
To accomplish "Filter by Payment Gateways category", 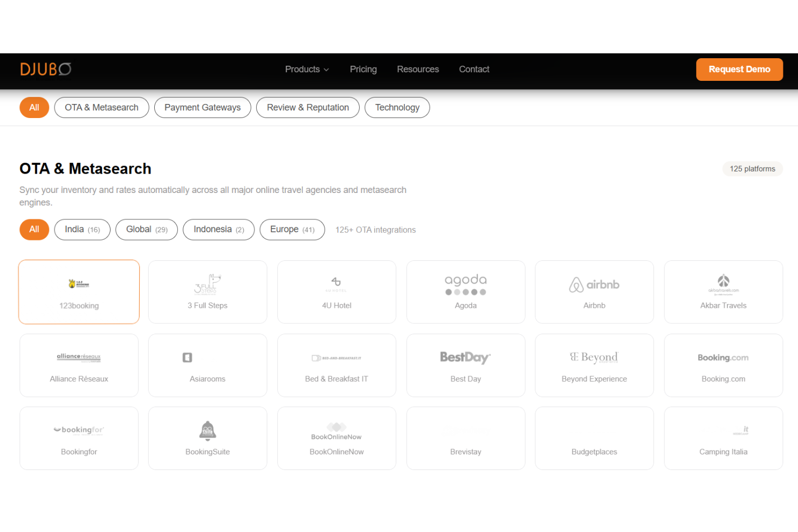I will click(x=203, y=107).
